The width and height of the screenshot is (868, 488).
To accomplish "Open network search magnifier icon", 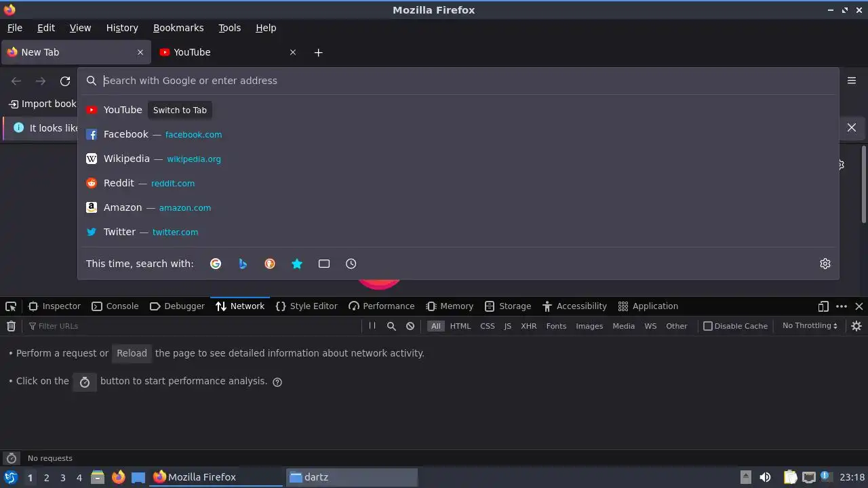I will tap(391, 326).
